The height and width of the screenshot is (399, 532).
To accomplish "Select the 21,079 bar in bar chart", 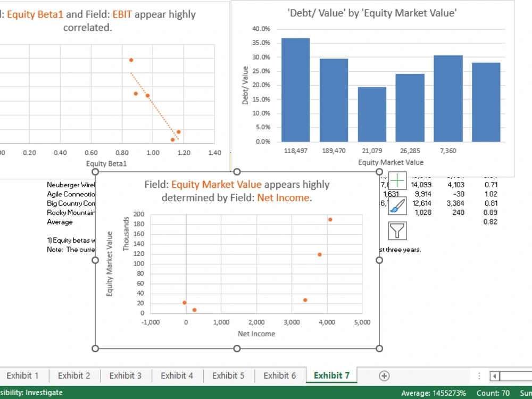I will click(x=372, y=114).
